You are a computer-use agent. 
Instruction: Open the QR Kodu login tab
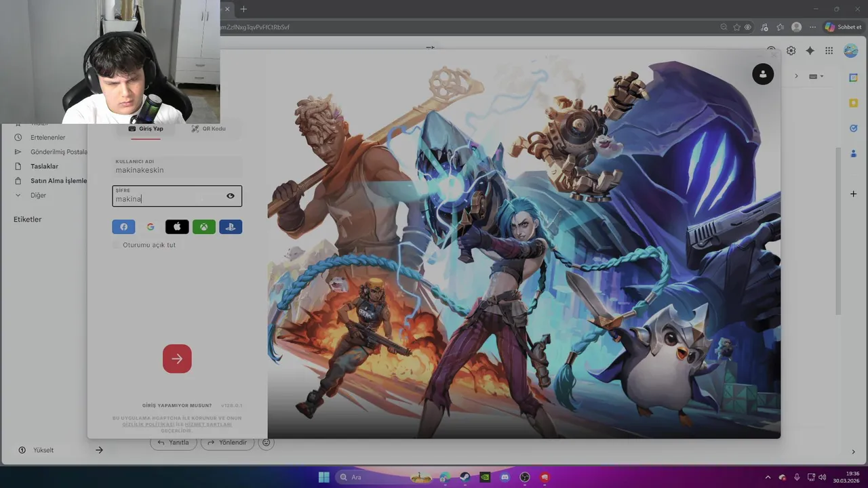pyautogui.click(x=208, y=129)
